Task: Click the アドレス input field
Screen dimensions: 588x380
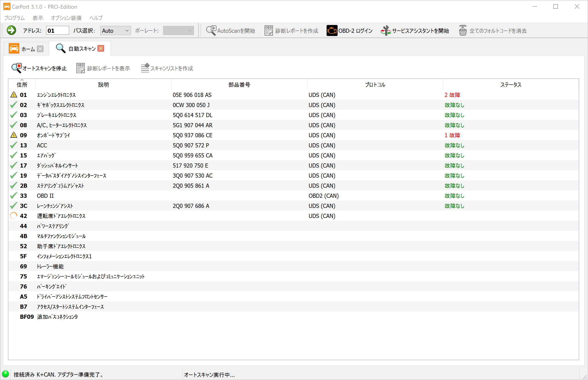Action: tap(57, 31)
